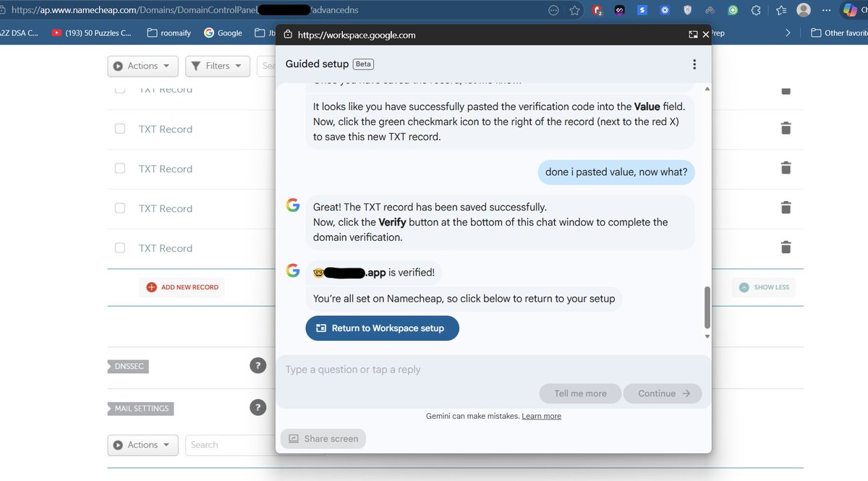Open the 50 Puzzles YouTube bookmark
The image size is (868, 481).
click(x=91, y=33)
